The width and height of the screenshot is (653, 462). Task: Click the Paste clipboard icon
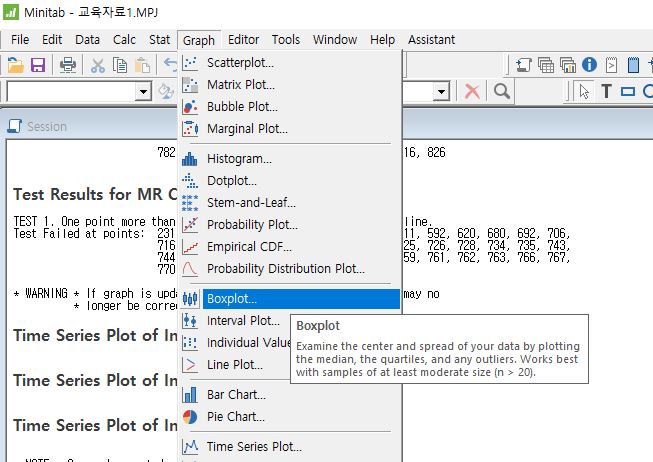coord(142,65)
